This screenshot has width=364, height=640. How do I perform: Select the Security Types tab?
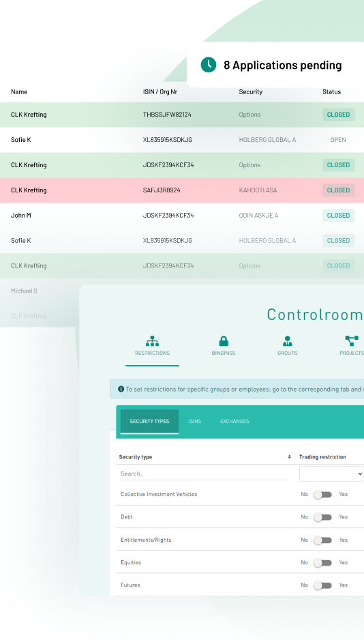[x=149, y=421]
